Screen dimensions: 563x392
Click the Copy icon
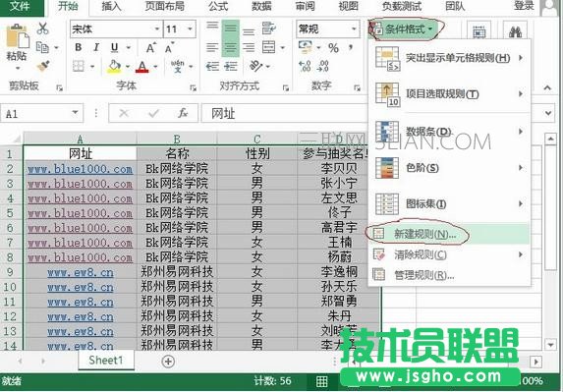pos(42,47)
